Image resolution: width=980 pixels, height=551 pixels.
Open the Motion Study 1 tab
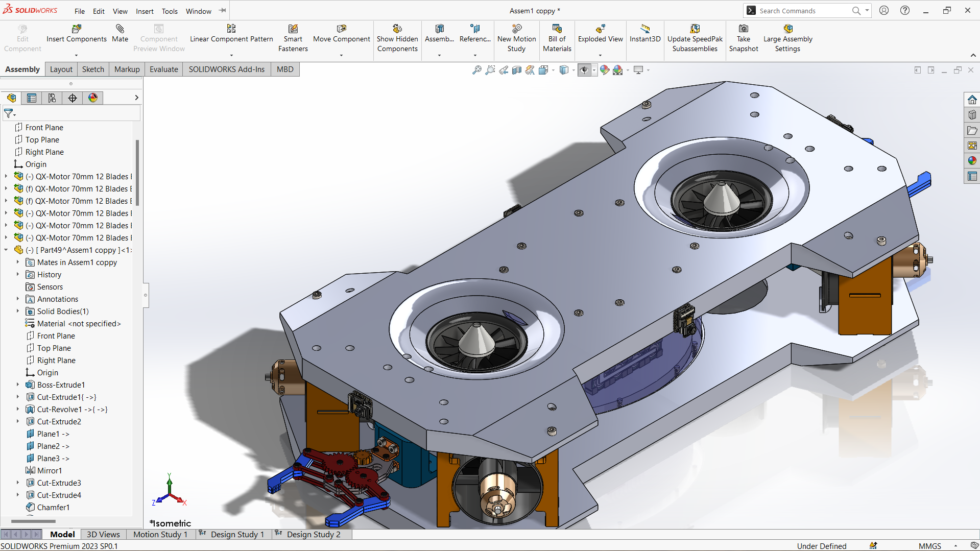160,534
